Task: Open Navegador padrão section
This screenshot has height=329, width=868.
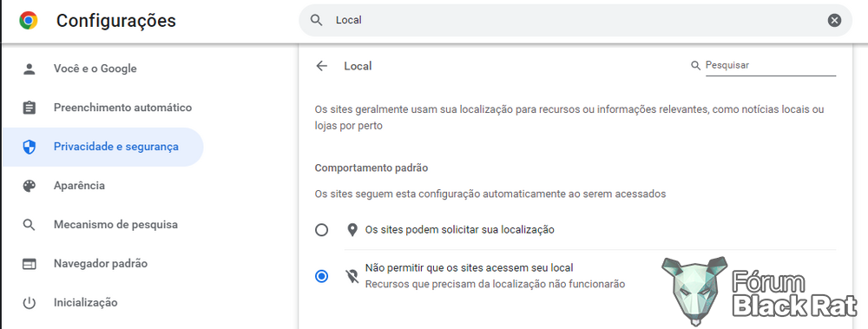Action: pos(103,264)
